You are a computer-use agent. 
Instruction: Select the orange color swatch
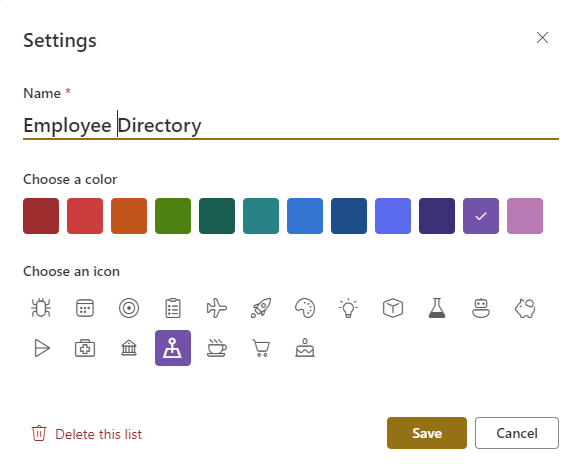coord(129,216)
